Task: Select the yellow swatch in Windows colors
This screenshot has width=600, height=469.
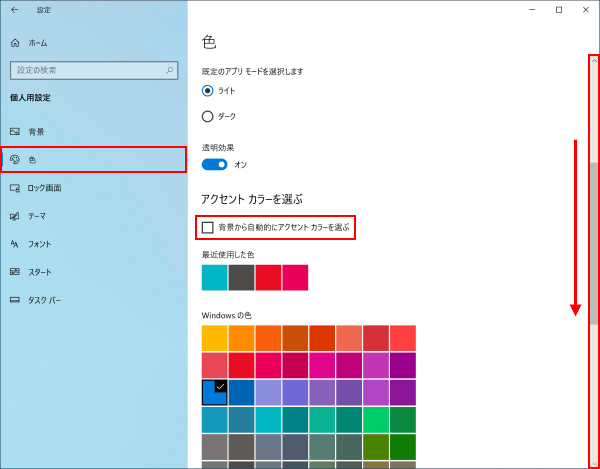Action: click(x=214, y=338)
